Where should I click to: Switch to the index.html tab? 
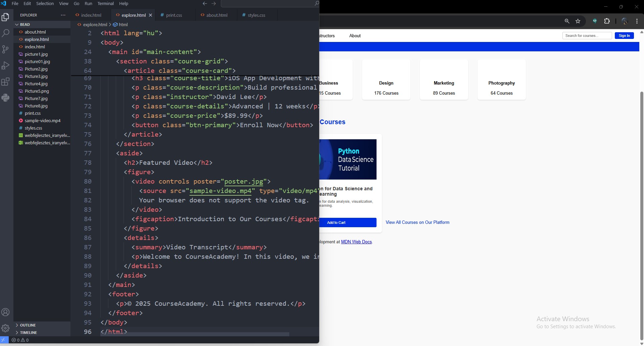pyautogui.click(x=91, y=15)
